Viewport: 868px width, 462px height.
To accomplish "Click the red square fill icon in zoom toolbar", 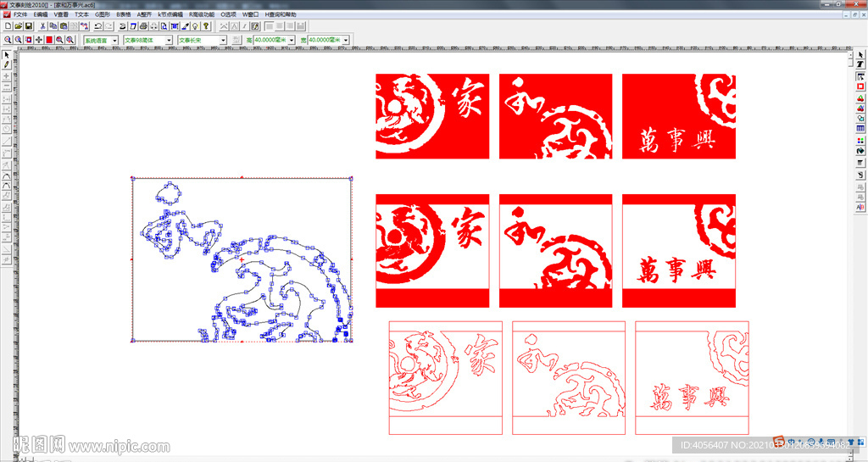I will [x=49, y=40].
